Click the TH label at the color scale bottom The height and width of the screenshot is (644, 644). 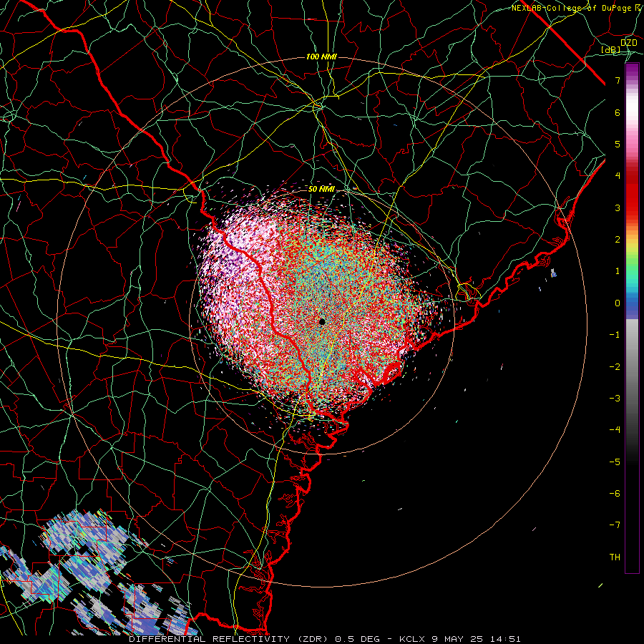pyautogui.click(x=615, y=557)
